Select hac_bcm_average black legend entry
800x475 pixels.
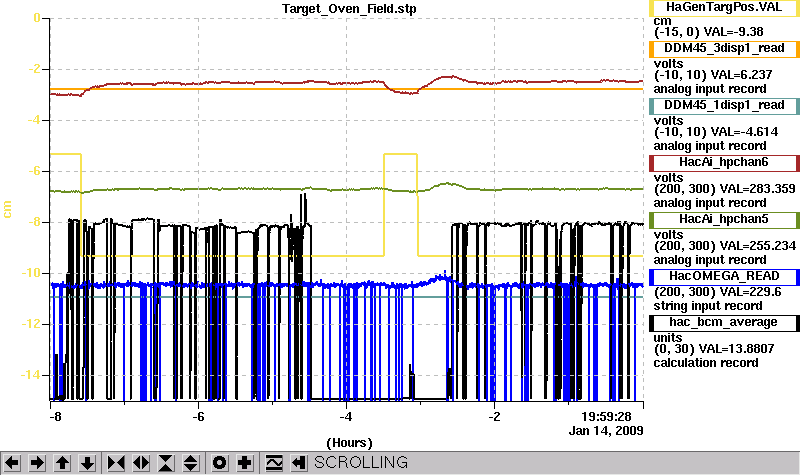click(724, 322)
